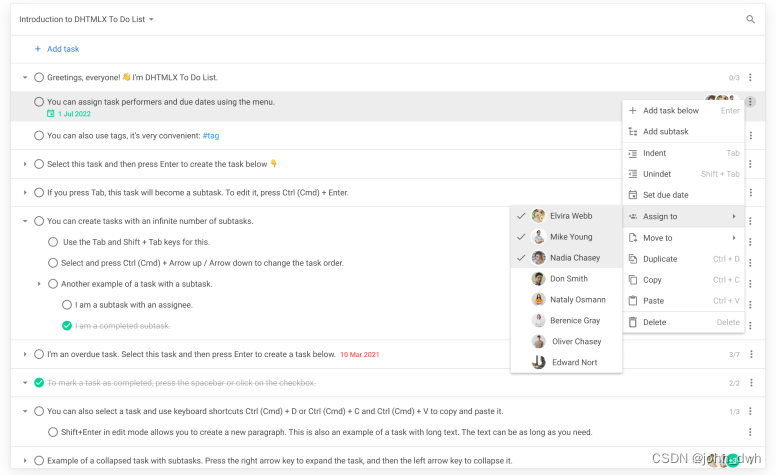Click the Unindent icon in context menu

[x=632, y=174]
